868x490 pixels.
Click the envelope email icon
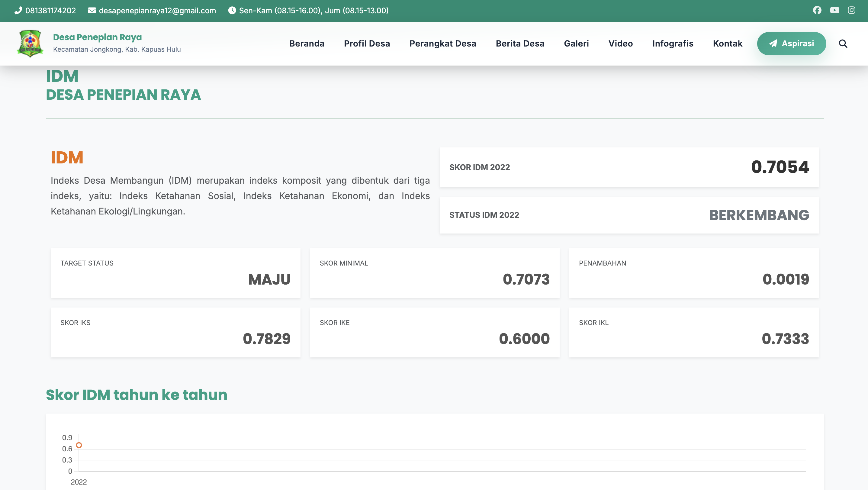(92, 11)
